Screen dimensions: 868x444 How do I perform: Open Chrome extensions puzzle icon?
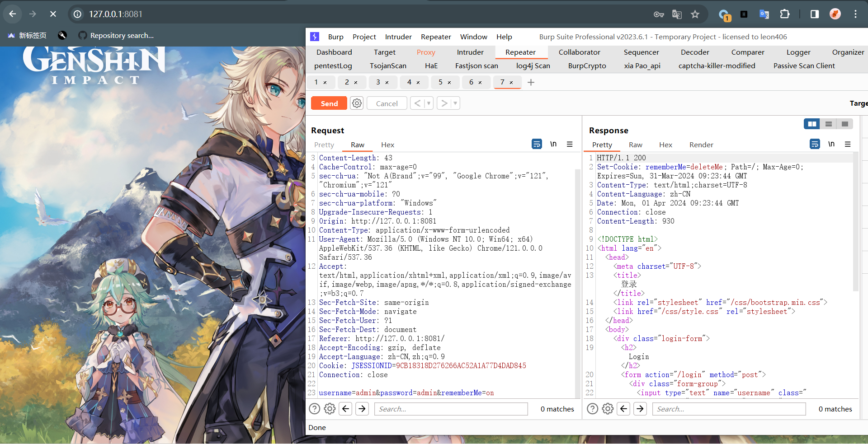point(785,14)
